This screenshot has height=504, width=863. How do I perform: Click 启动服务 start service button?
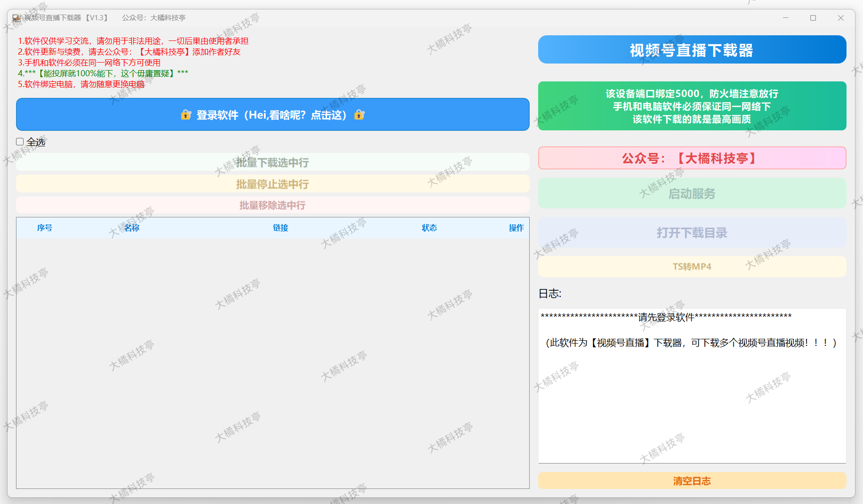pyautogui.click(x=692, y=193)
